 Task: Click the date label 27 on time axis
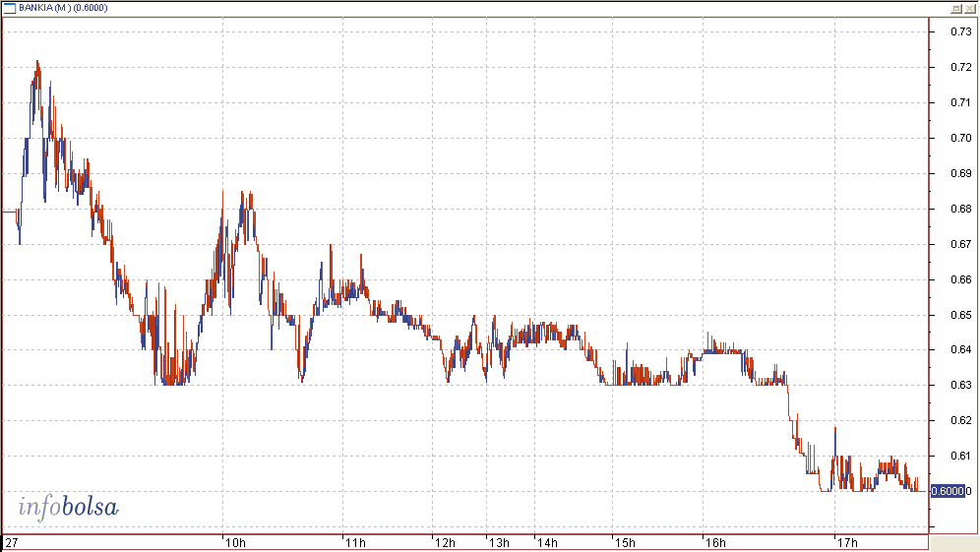[11, 542]
